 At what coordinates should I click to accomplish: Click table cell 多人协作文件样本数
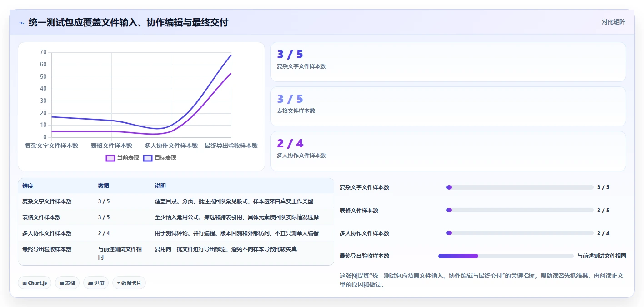[47, 233]
